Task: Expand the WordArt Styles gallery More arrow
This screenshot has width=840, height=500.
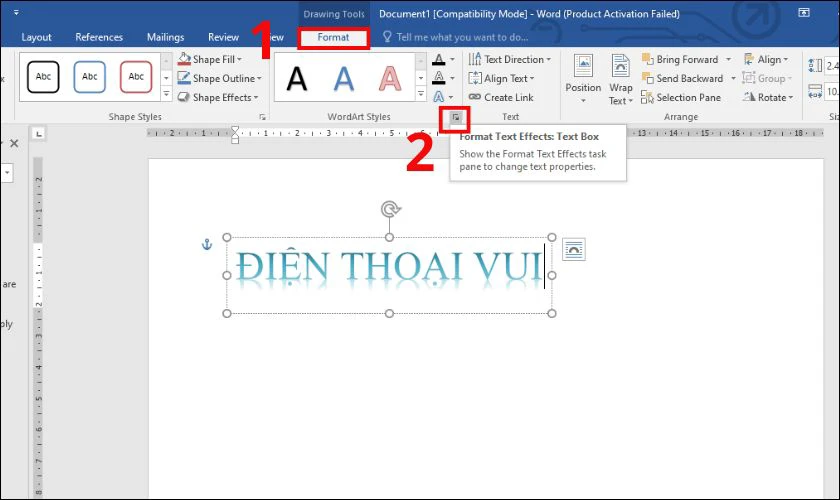Action: [x=421, y=94]
